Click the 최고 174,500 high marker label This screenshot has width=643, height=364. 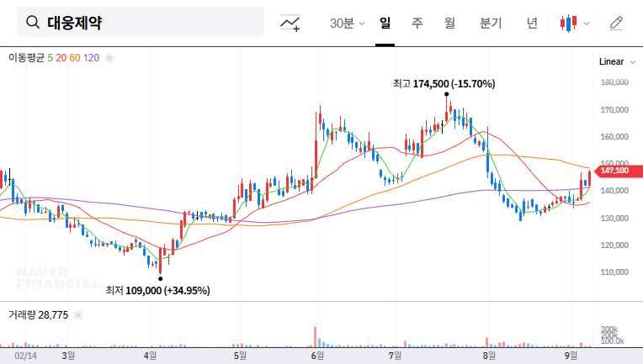tap(444, 84)
